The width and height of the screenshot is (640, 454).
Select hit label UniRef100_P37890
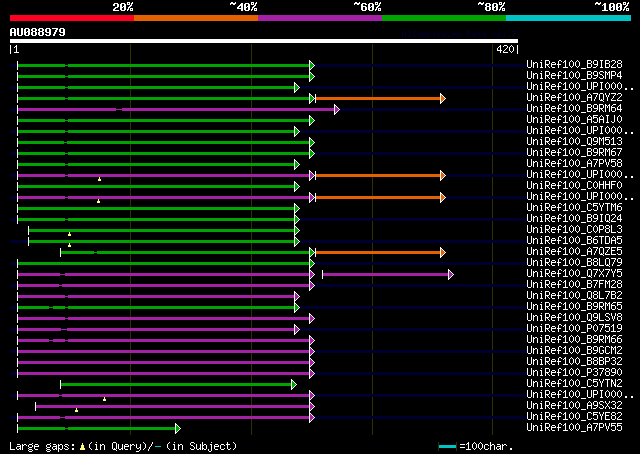point(574,373)
